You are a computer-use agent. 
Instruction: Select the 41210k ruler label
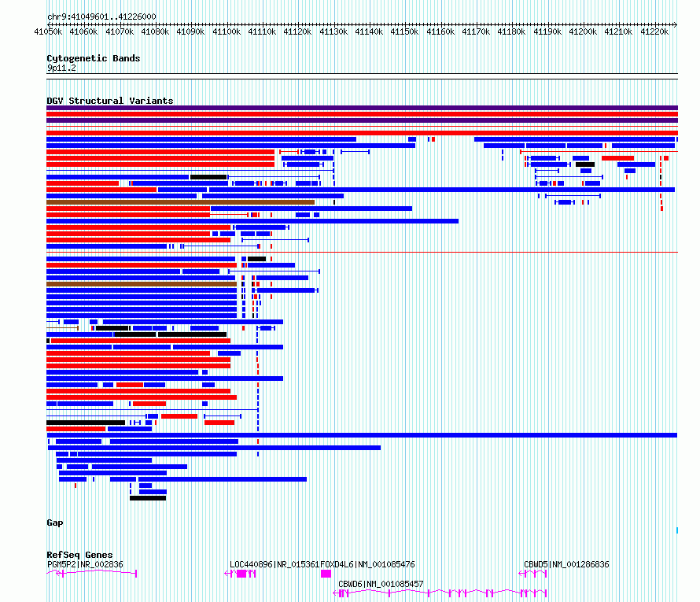[x=619, y=31]
